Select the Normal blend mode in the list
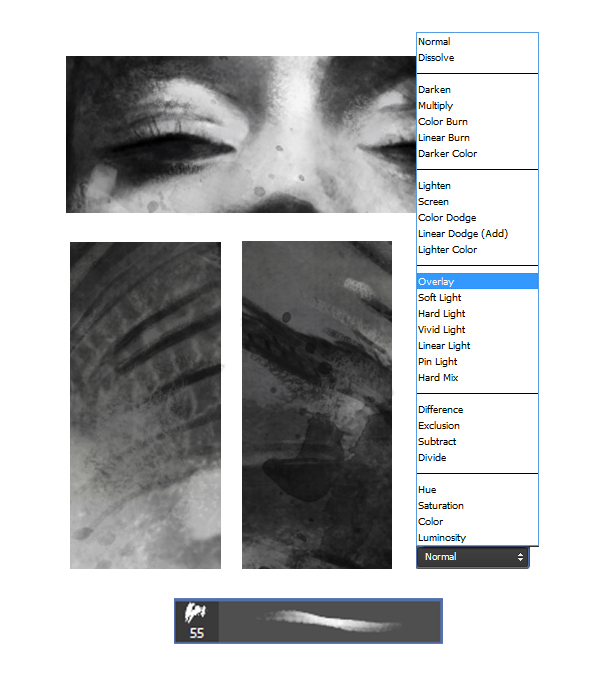 pyautogui.click(x=477, y=42)
